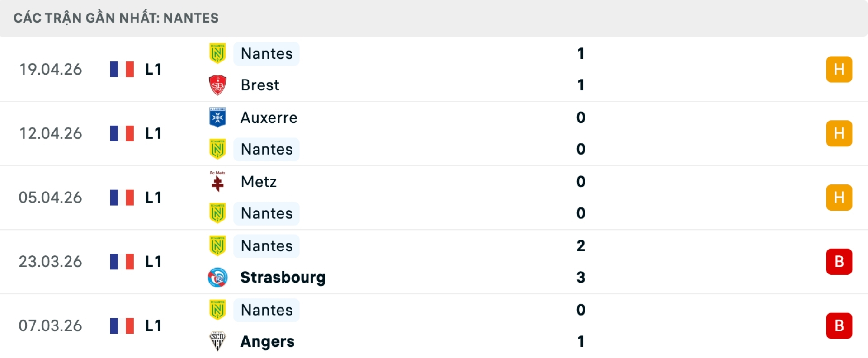868x358 pixels.
Task: Click the Angers SCO crest icon
Action: [x=217, y=341]
